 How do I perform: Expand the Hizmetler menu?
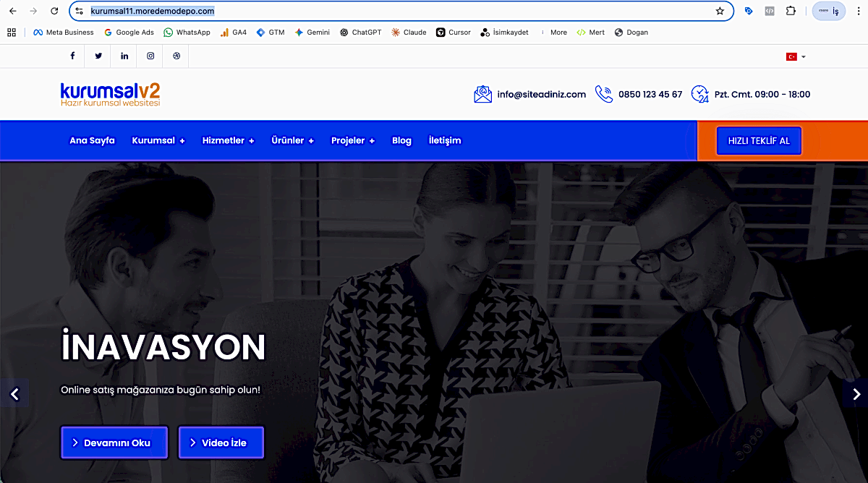click(x=228, y=140)
